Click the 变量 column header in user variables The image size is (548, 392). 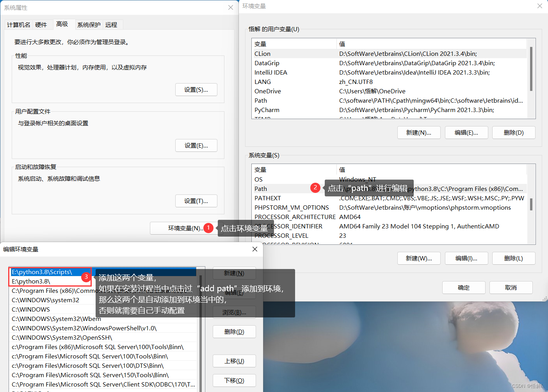pos(294,44)
